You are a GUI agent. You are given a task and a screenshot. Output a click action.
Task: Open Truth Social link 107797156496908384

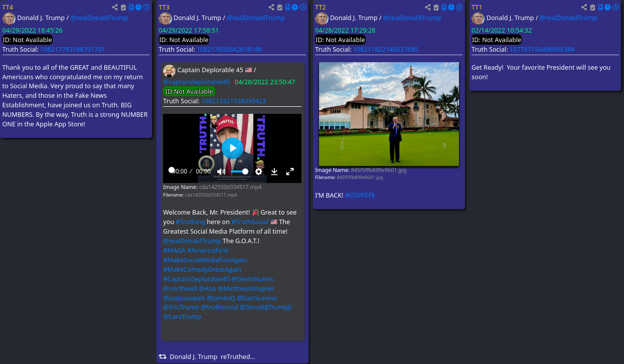[x=542, y=50]
